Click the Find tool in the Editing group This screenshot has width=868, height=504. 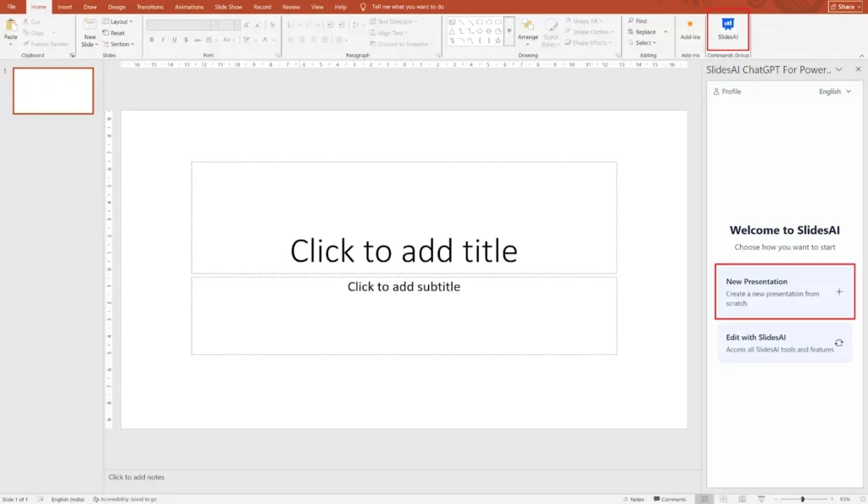click(637, 21)
